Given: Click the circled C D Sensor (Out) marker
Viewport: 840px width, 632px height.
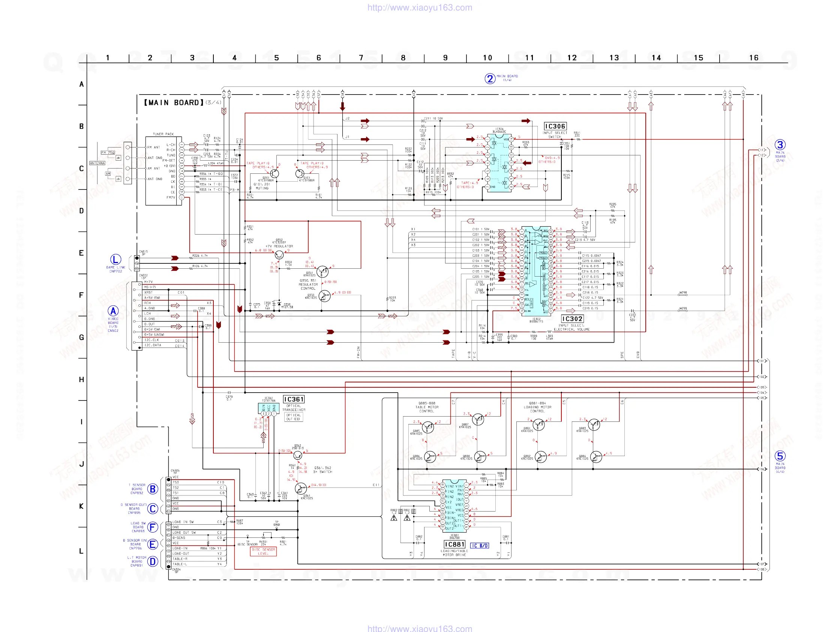Looking at the screenshot, I should tap(153, 509).
